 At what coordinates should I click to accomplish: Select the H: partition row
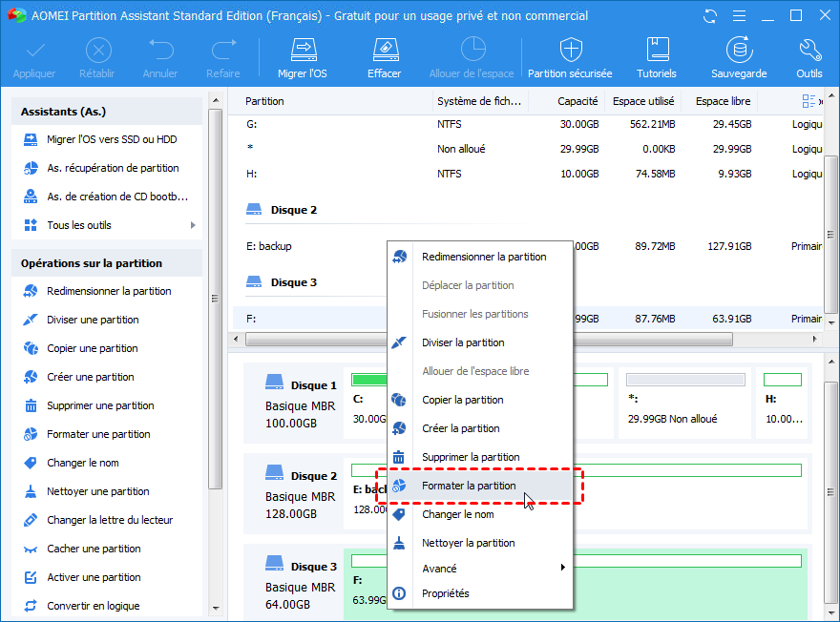pyautogui.click(x=528, y=174)
